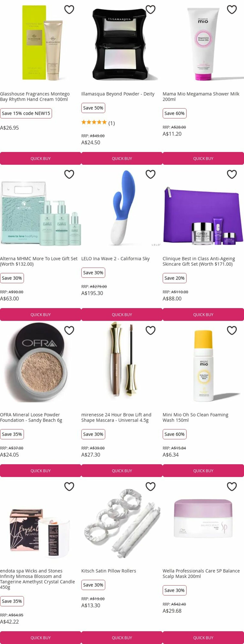This screenshot has height=644, width=244.
Task: Quick buy the Illamasqua Beyond Powder
Action: [x=122, y=158]
